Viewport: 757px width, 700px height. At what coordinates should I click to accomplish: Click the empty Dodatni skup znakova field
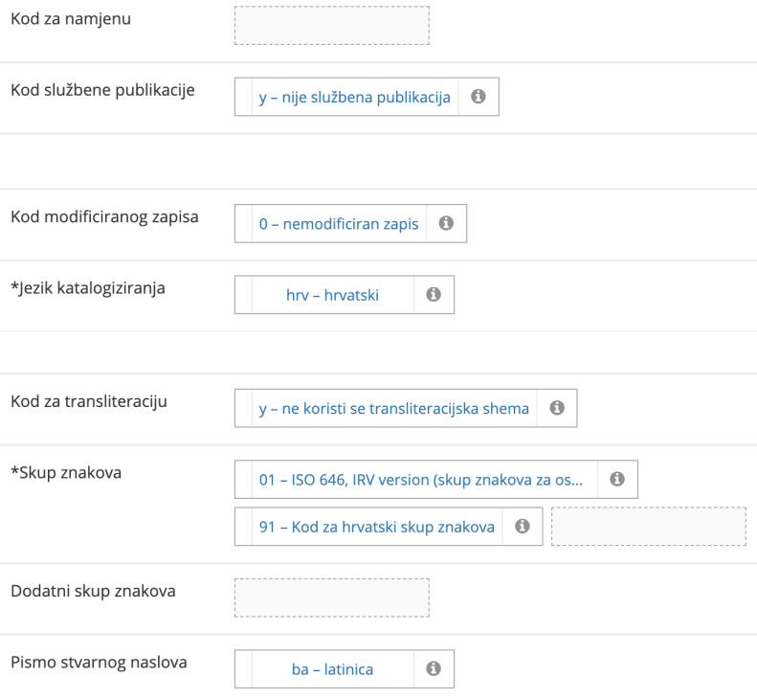click(x=331, y=598)
